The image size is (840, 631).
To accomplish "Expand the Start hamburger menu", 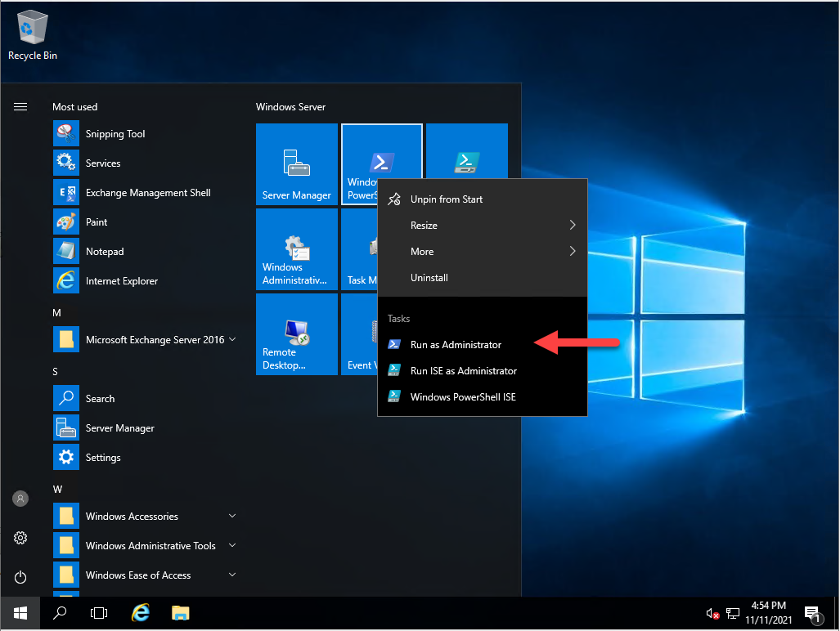I will (x=20, y=106).
